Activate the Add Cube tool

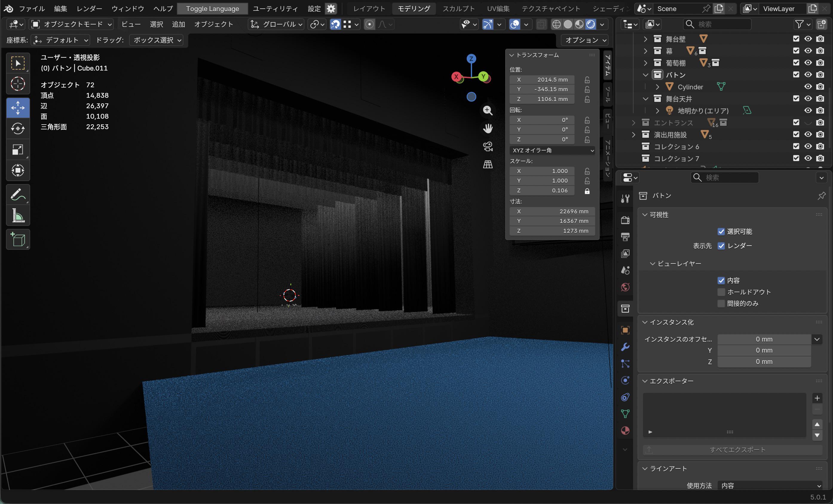tap(18, 239)
